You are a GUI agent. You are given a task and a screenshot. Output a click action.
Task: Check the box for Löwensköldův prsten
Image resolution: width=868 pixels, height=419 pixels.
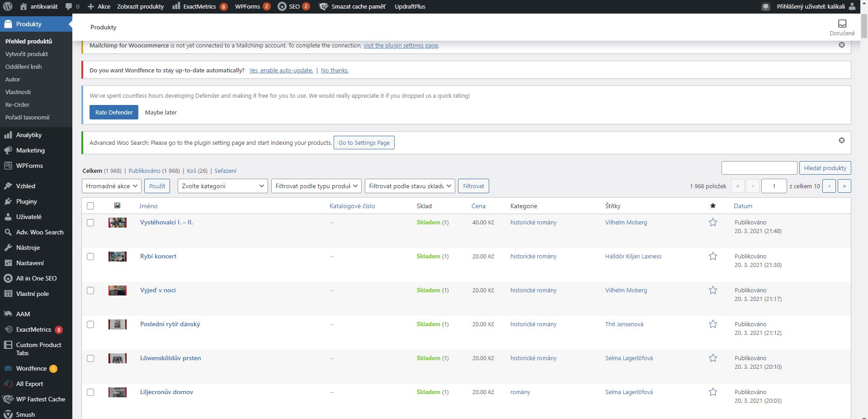click(x=90, y=358)
